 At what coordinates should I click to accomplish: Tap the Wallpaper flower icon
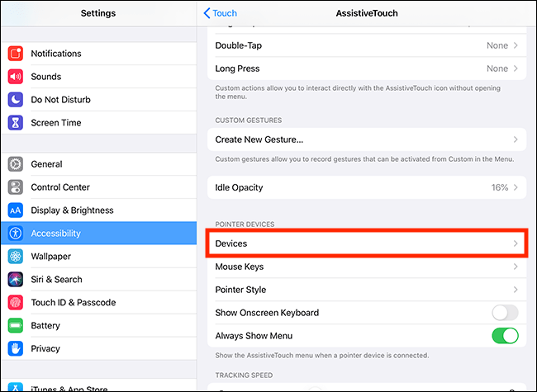(x=16, y=256)
